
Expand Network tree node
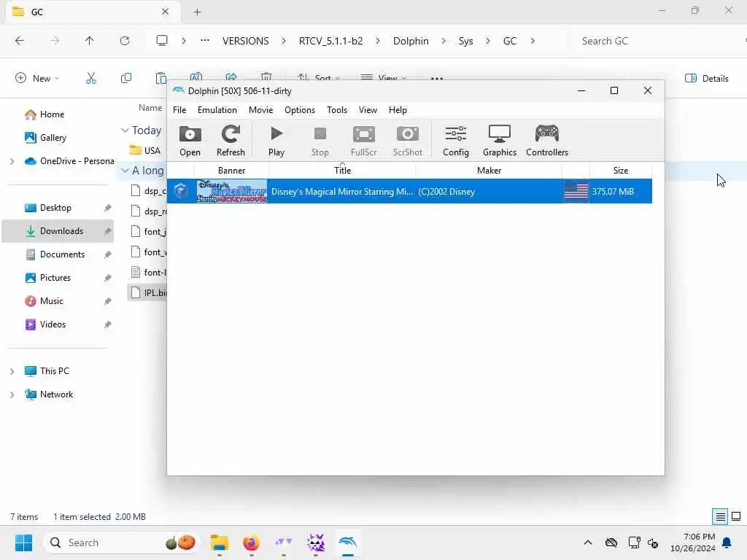(x=12, y=394)
